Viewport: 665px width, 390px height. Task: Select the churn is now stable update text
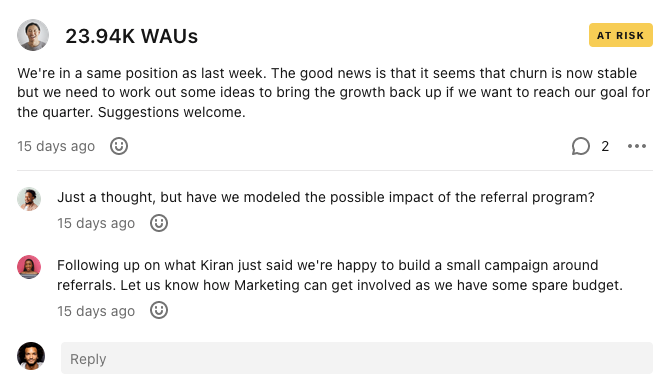click(x=334, y=92)
